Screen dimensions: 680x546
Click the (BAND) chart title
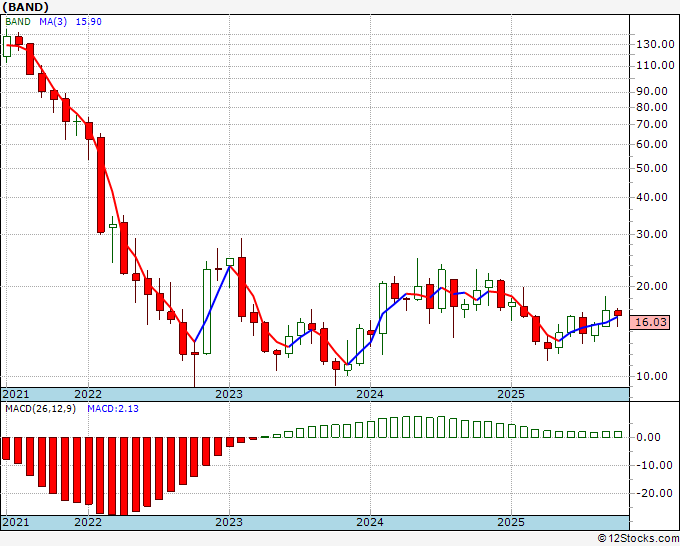pos(26,7)
